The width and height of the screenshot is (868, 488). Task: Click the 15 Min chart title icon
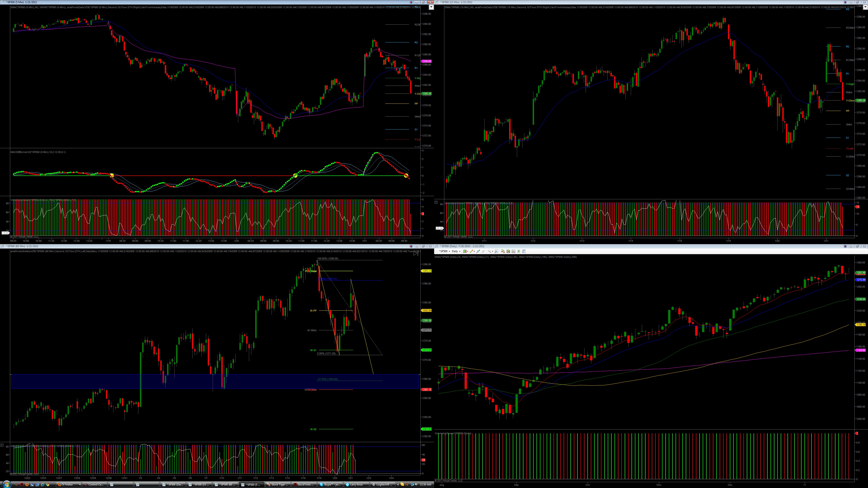click(x=437, y=2)
